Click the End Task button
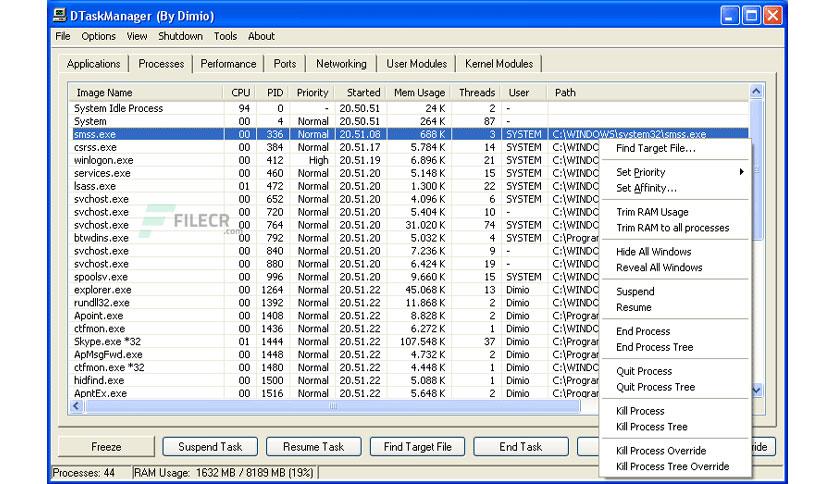The image size is (836, 484). point(521,447)
